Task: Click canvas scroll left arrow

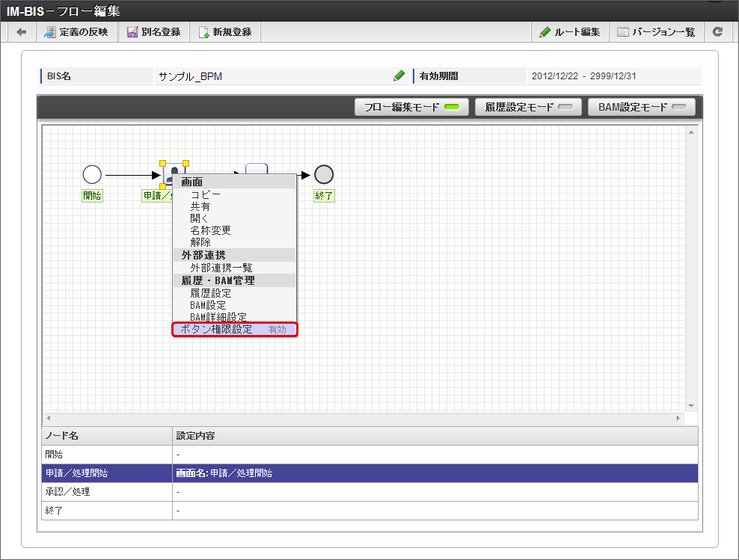Action: point(48,418)
